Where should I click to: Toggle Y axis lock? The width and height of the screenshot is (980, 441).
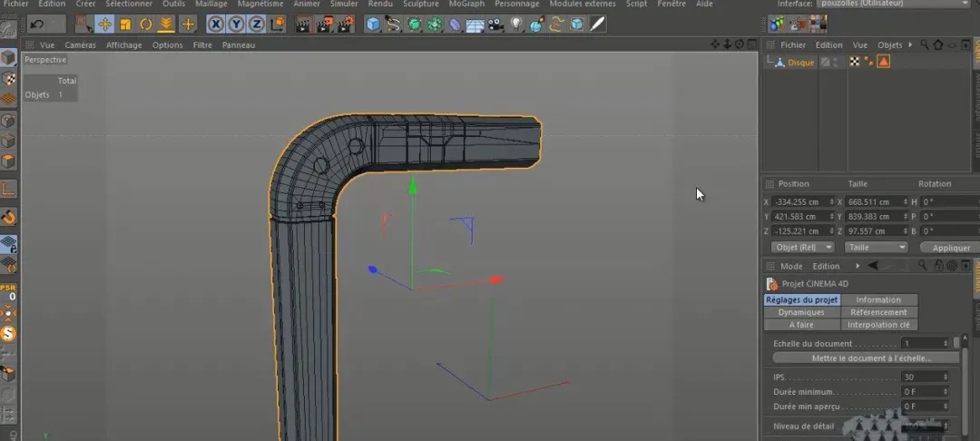point(236,24)
